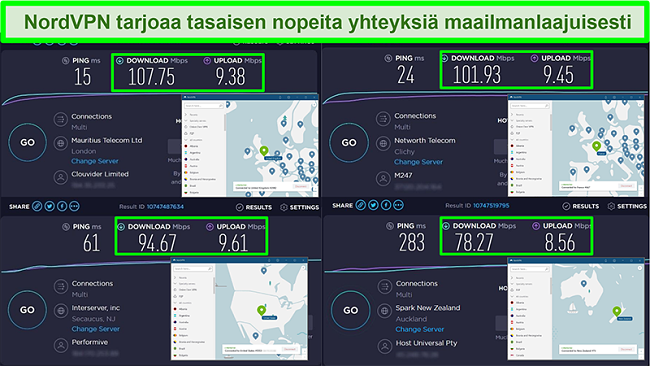More share options beside Result ID 10747487634
The width and height of the screenshot is (650, 366).
[74, 206]
